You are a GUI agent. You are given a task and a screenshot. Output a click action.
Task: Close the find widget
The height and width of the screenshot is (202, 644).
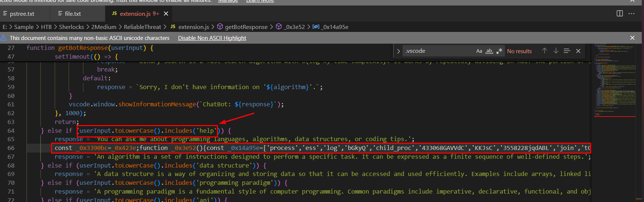(578, 51)
